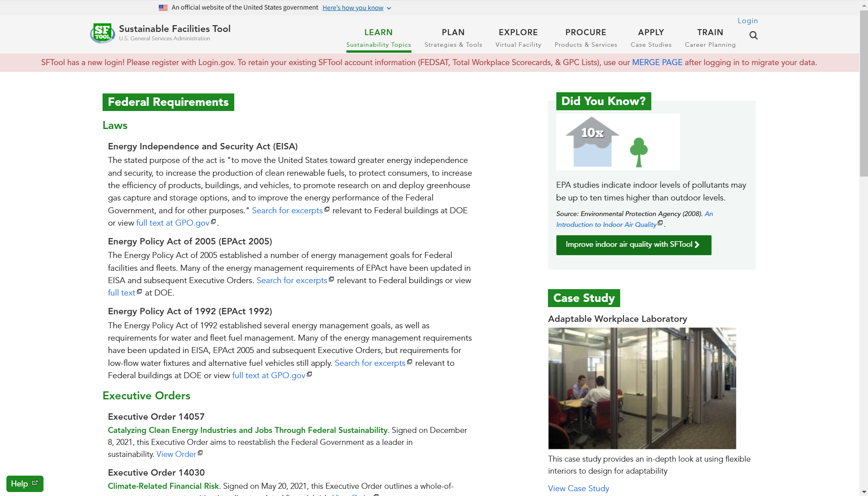
Task: View the Adaptable Workplace Laboratory case study
Action: [578, 488]
